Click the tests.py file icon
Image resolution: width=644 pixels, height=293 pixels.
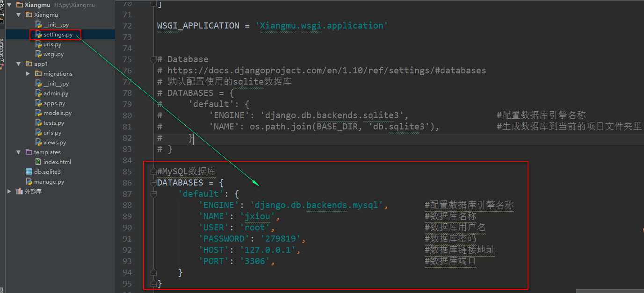click(39, 123)
